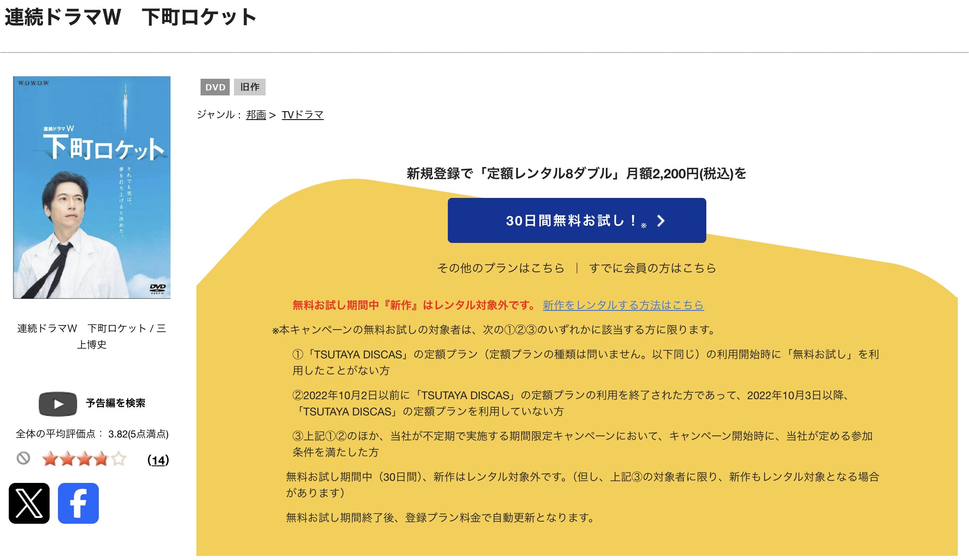Rate the title one star
The height and width of the screenshot is (560, 969).
[50, 459]
